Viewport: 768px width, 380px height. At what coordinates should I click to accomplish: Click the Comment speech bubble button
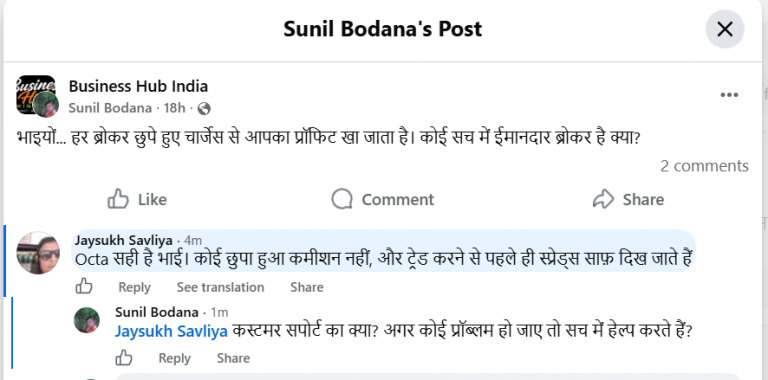pyautogui.click(x=383, y=199)
